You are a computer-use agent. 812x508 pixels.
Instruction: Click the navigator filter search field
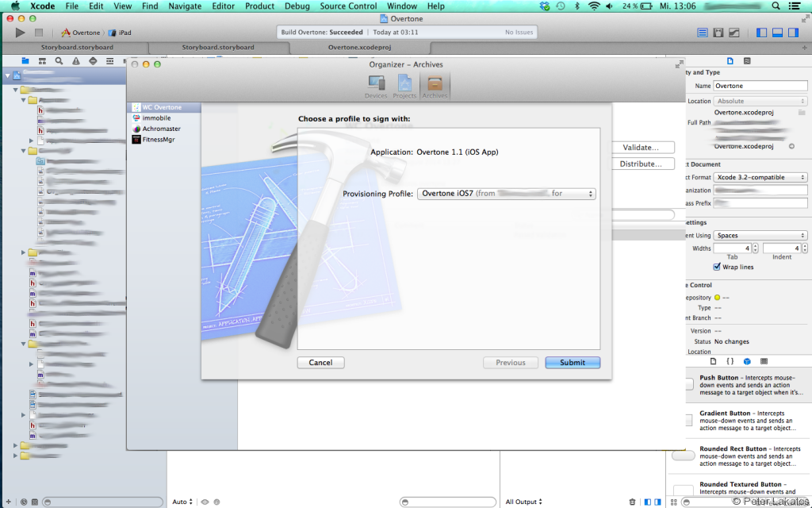102,502
